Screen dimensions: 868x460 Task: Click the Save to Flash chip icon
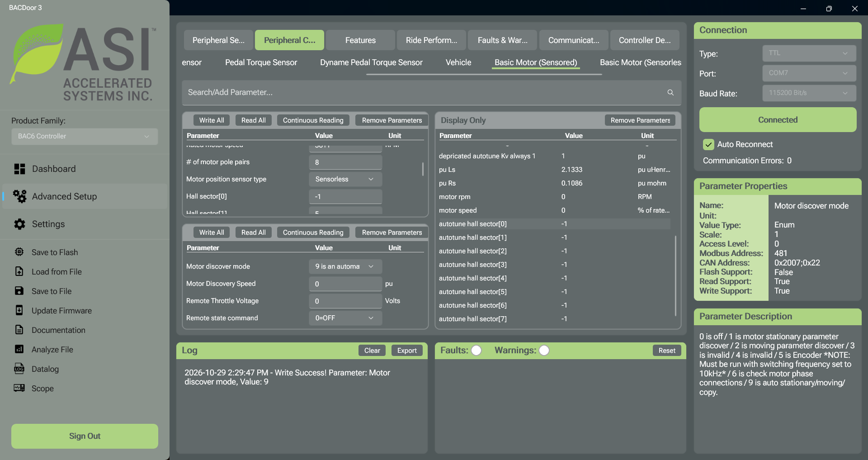pos(19,252)
